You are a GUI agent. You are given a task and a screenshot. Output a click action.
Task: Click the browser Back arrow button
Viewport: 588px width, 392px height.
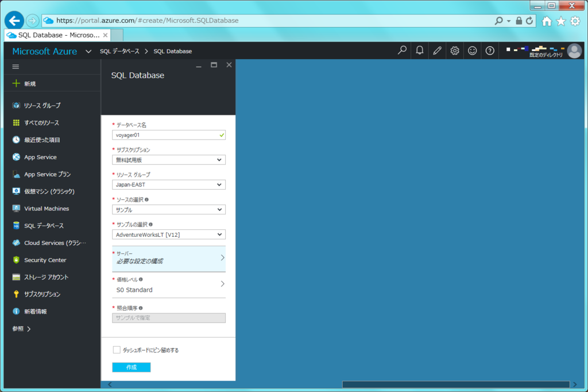14,20
